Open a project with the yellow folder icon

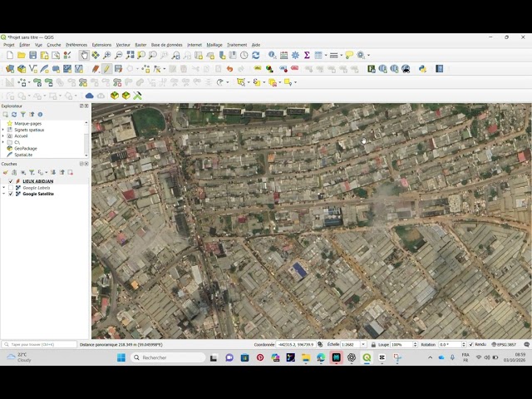(x=22, y=56)
